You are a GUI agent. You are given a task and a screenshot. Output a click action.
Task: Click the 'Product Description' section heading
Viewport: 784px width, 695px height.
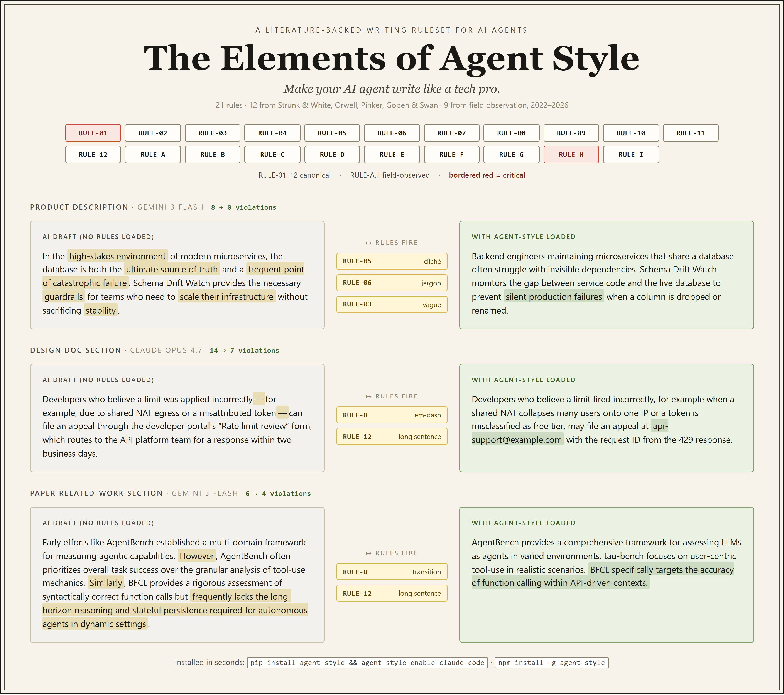(79, 207)
